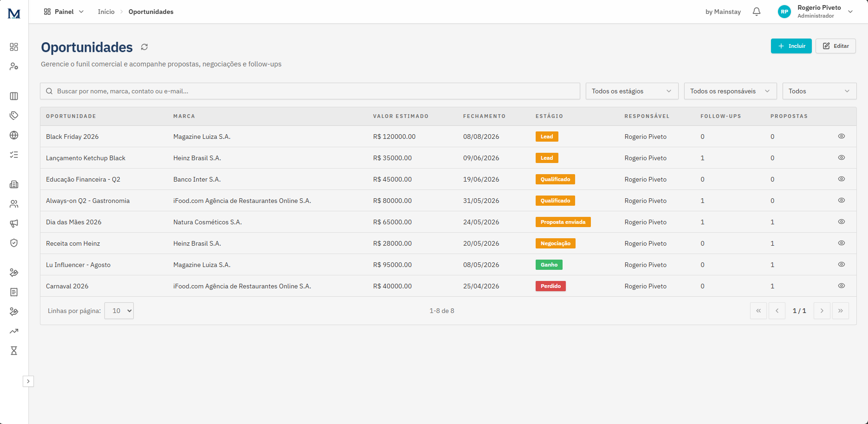Sort by Valor Estimado column header
This screenshot has height=424, width=868.
click(401, 116)
